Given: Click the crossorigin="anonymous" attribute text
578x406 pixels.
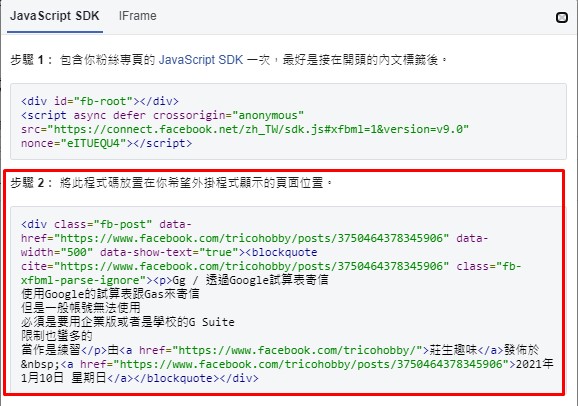Looking at the screenshot, I should tap(228, 115).
